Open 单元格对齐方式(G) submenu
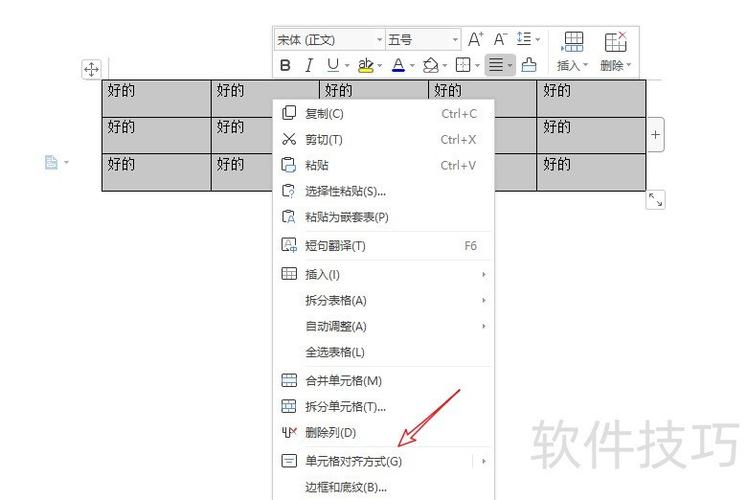This screenshot has width=747, height=500. (384, 461)
